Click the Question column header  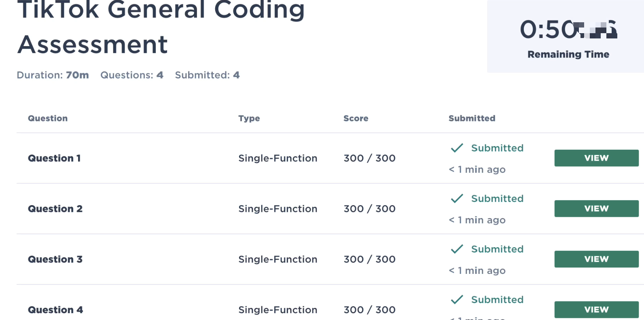click(48, 119)
